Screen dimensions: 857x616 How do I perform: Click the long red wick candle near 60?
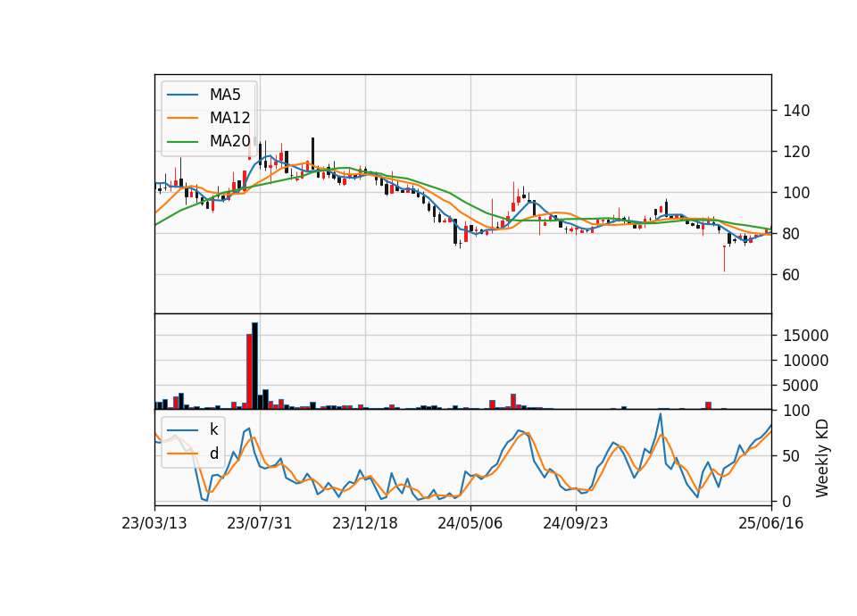click(724, 259)
